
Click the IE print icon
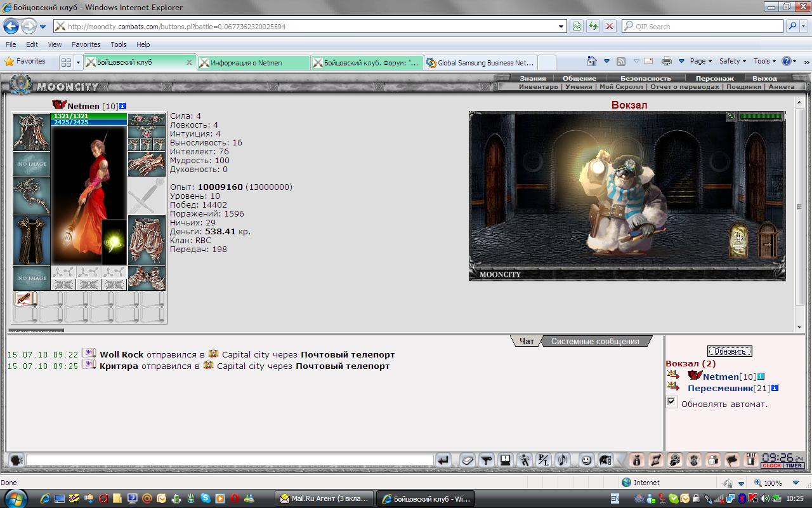click(667, 62)
